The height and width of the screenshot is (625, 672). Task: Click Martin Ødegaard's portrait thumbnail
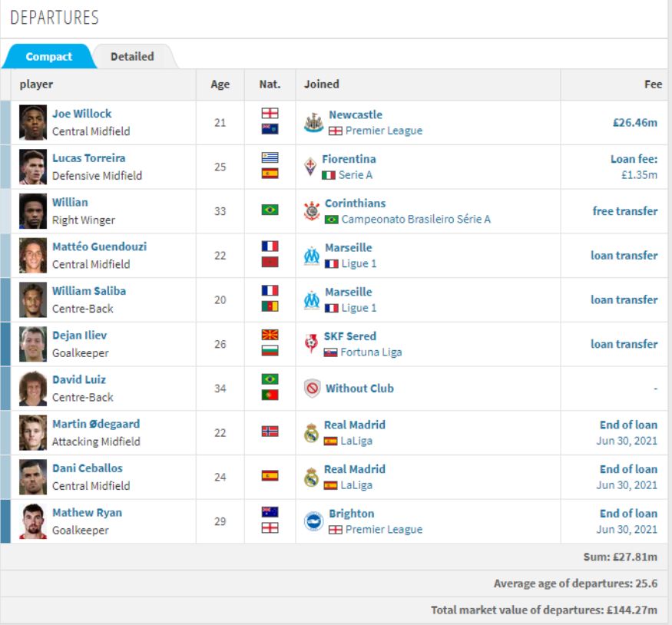pos(33,432)
